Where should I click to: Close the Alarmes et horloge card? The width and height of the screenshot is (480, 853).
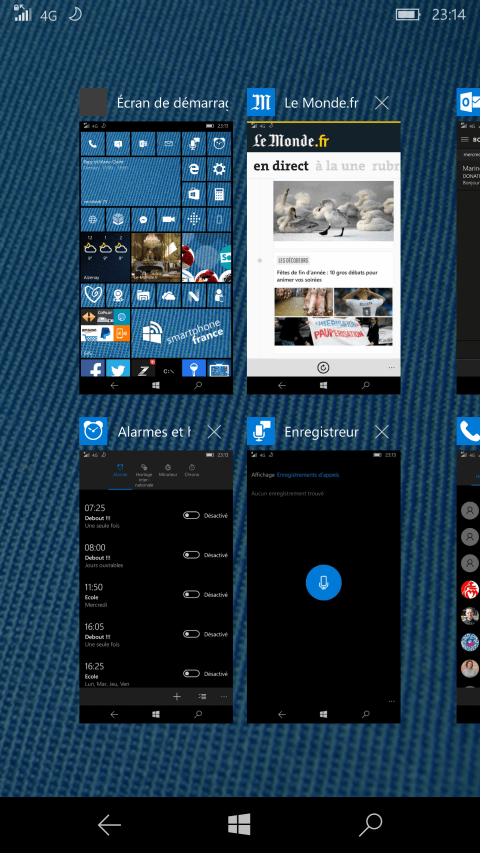(x=214, y=432)
